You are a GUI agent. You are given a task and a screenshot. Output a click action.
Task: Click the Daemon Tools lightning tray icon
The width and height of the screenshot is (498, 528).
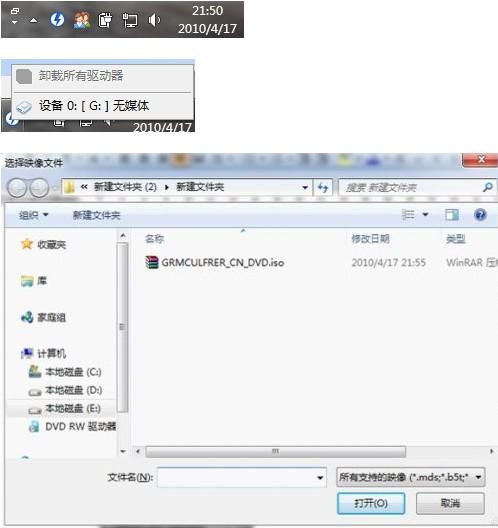pos(57,19)
